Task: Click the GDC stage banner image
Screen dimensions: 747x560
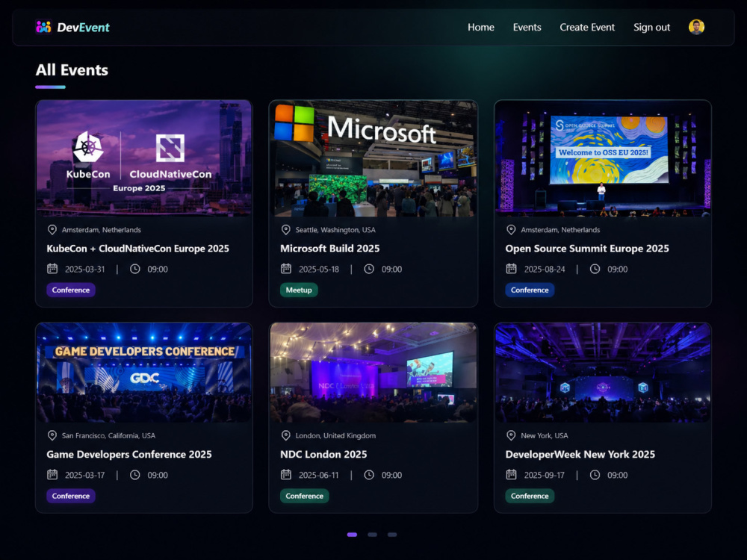Action: click(x=144, y=373)
